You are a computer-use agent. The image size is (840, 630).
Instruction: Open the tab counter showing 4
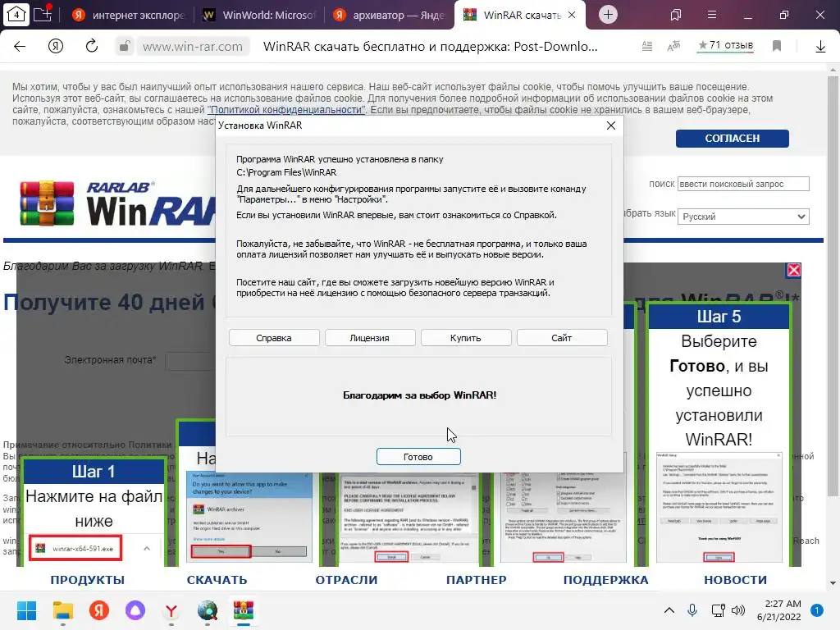coord(16,15)
